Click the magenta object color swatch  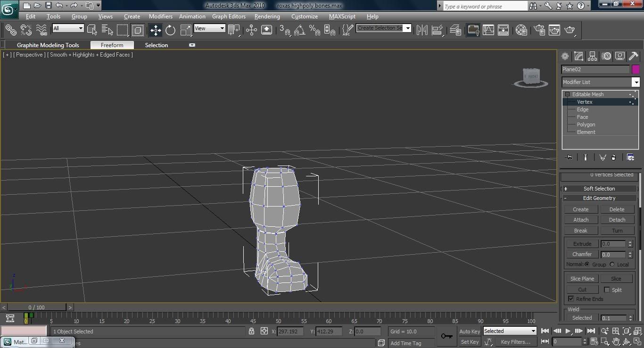636,69
